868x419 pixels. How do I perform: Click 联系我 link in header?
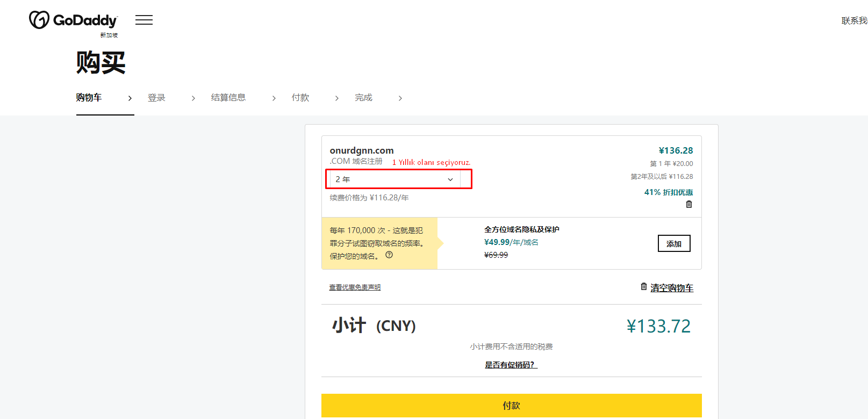pos(855,20)
